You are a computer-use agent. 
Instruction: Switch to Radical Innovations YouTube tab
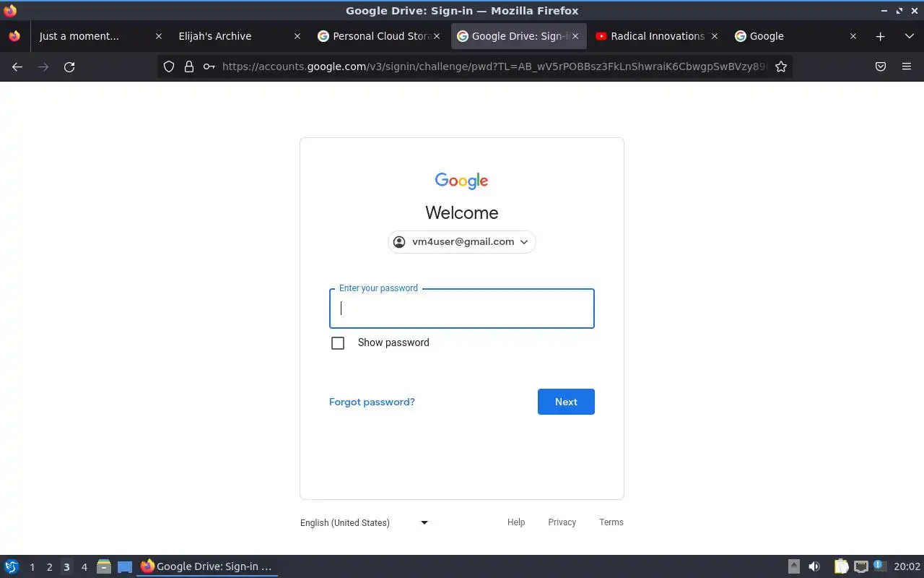657,36
